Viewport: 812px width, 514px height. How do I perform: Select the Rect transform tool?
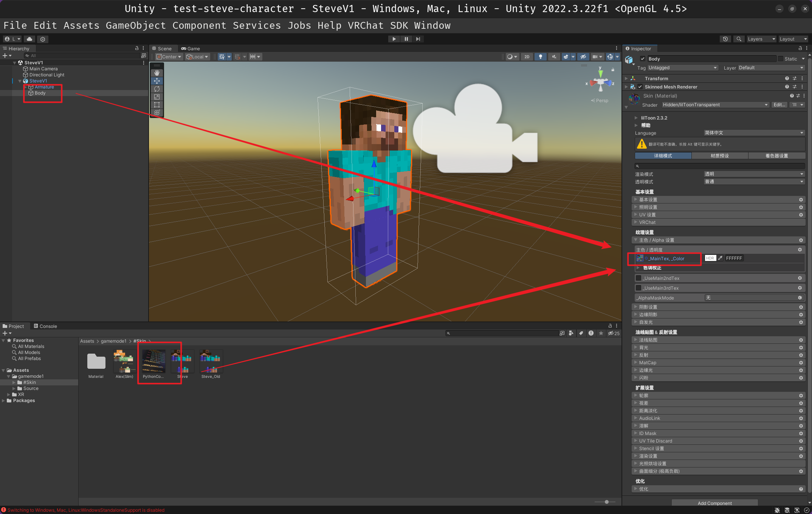coord(157,105)
